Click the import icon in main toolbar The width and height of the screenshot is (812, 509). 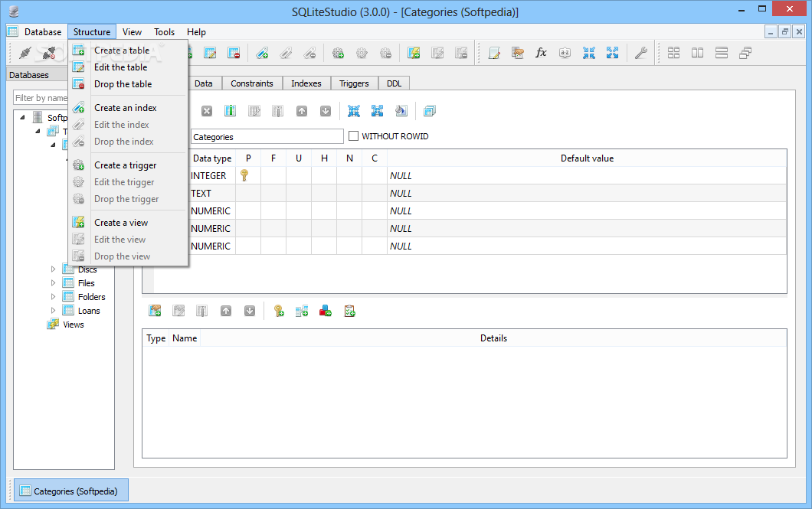click(589, 53)
